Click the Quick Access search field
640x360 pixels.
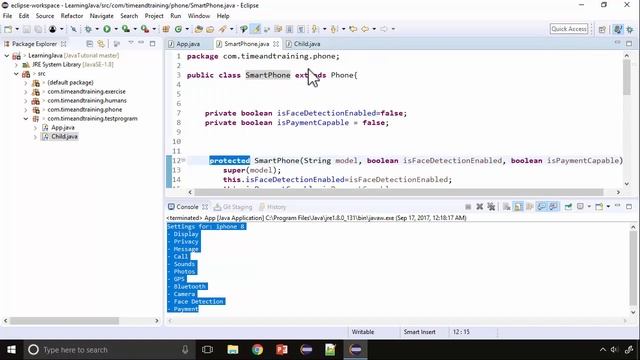click(x=569, y=29)
